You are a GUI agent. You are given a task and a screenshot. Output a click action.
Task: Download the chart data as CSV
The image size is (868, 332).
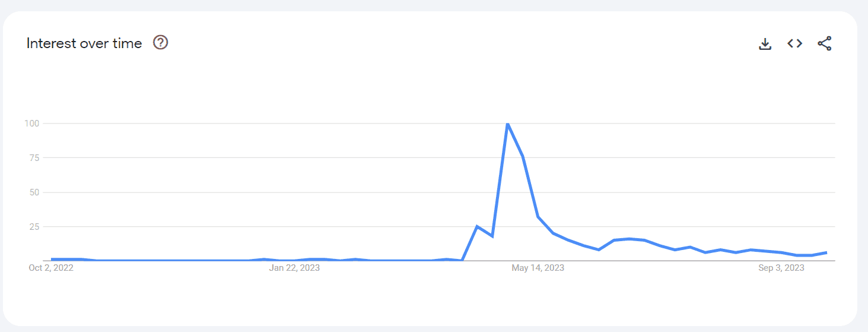click(x=765, y=43)
